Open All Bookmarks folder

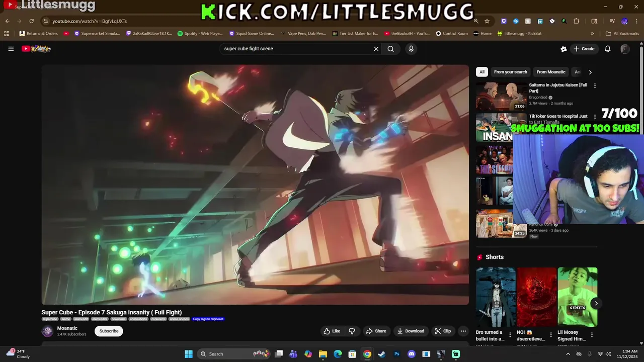point(622,34)
